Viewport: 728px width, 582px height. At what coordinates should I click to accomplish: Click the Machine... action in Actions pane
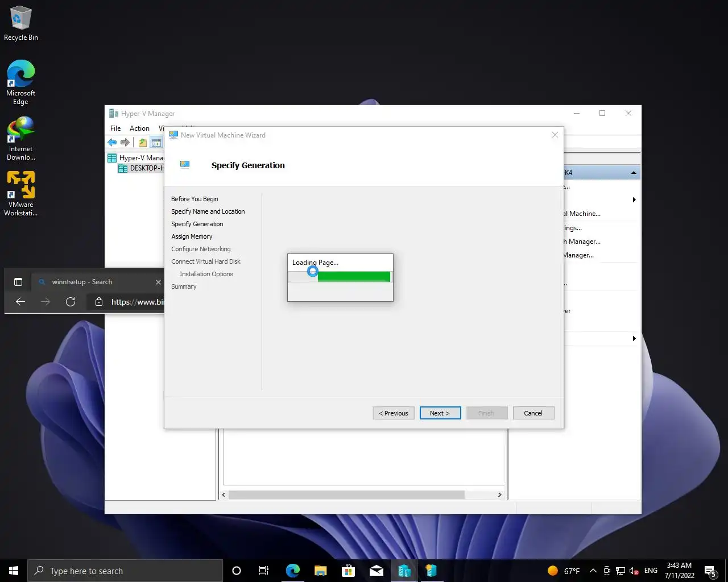(x=582, y=214)
